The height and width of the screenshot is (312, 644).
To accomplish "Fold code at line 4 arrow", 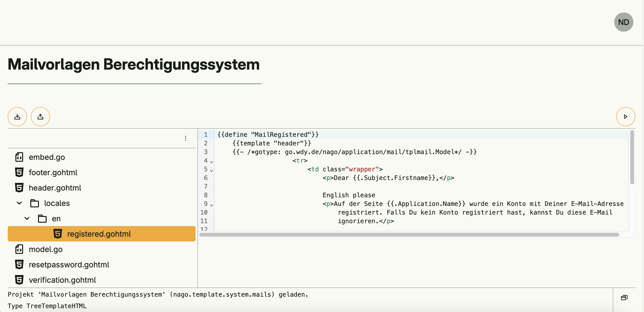I will (211, 162).
